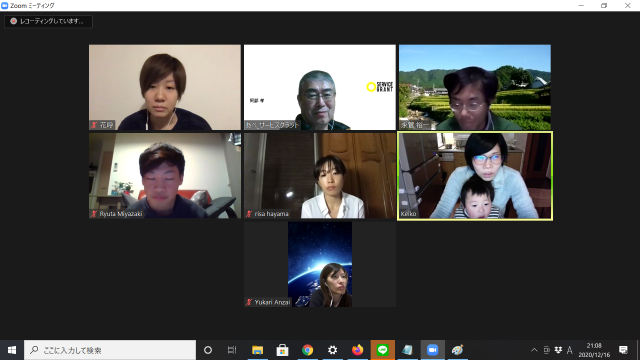
Task: Expand the hidden system tray icons chevron
Action: click(x=534, y=350)
